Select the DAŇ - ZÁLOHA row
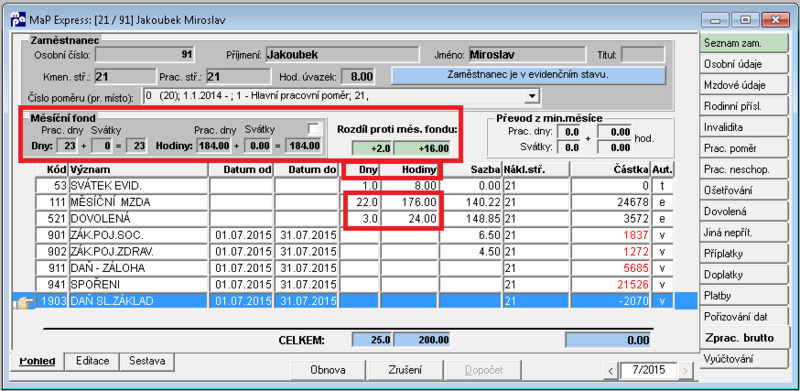 point(355,268)
